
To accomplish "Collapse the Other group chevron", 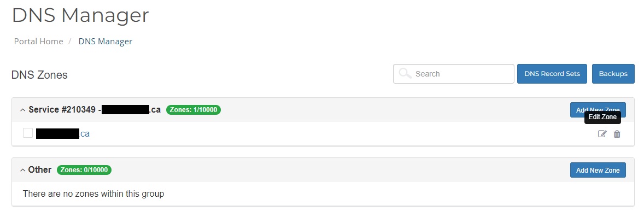I will (22, 170).
